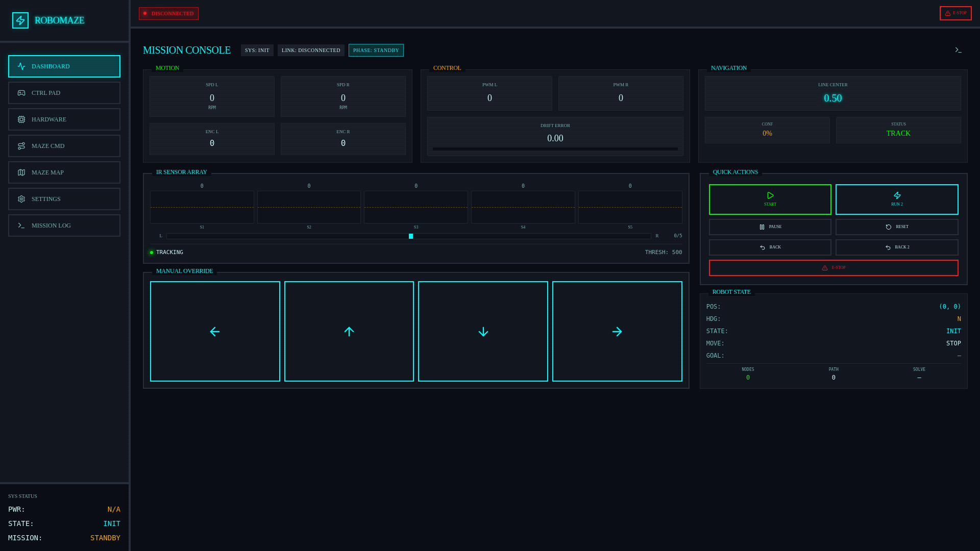Click the S2 sensor bar graph
Viewport: 980px width, 551px height.
(309, 207)
